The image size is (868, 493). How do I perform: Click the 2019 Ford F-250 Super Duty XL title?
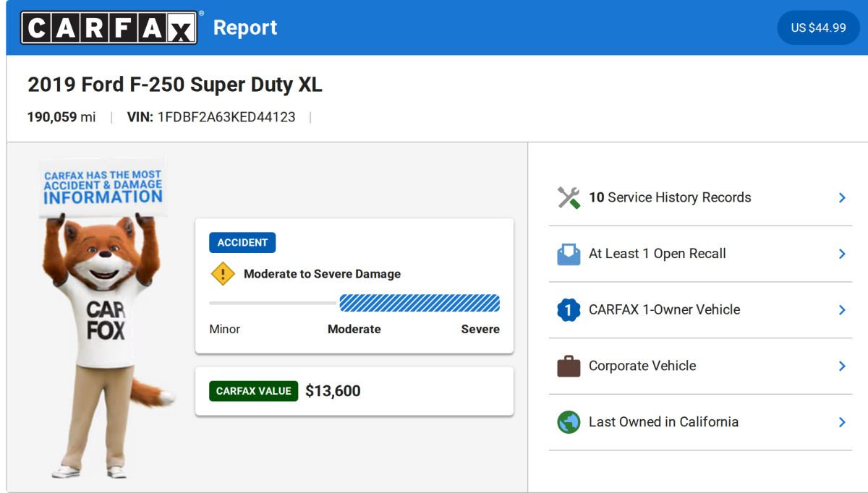(175, 85)
